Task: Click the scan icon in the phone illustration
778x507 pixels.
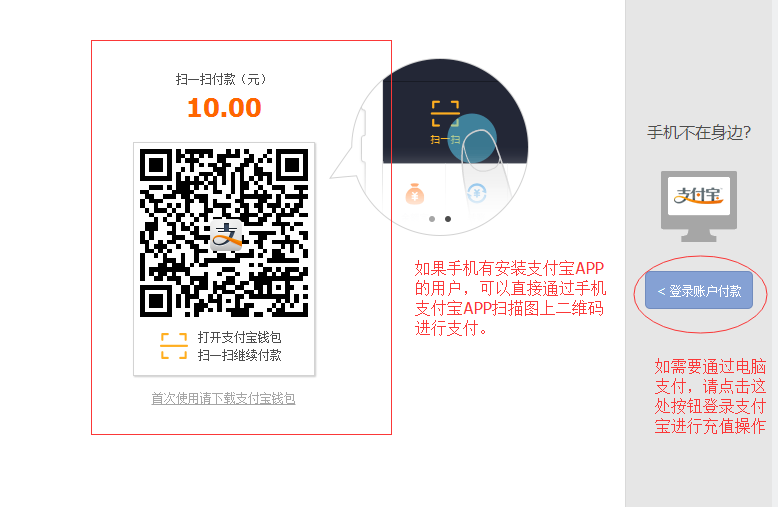Action: 445,114
